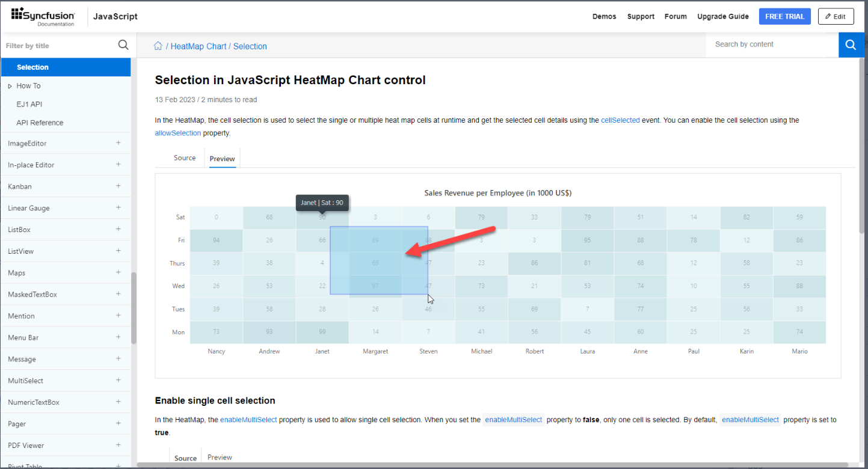Open API Reference in the sidebar
Screen dimensions: 868x469
40,123
